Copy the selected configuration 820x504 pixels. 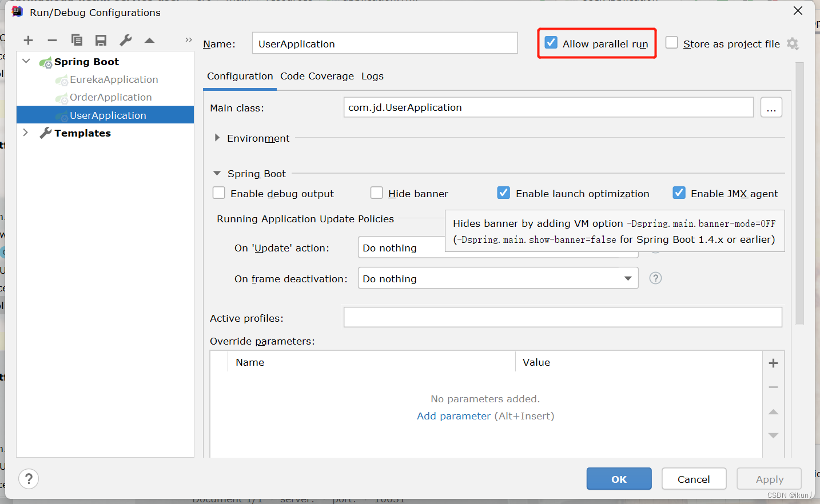tap(77, 40)
